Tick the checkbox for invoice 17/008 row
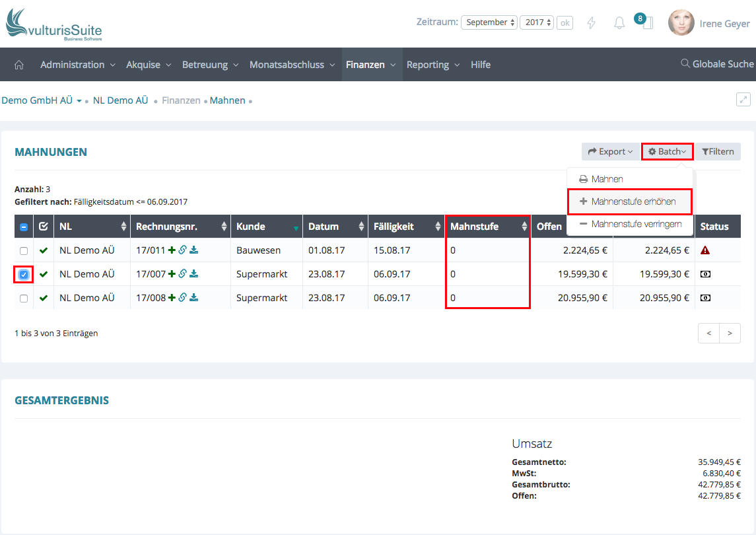 [x=24, y=299]
